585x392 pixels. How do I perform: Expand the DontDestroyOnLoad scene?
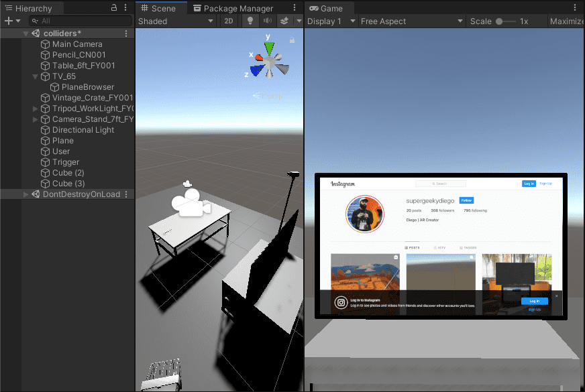coord(26,194)
